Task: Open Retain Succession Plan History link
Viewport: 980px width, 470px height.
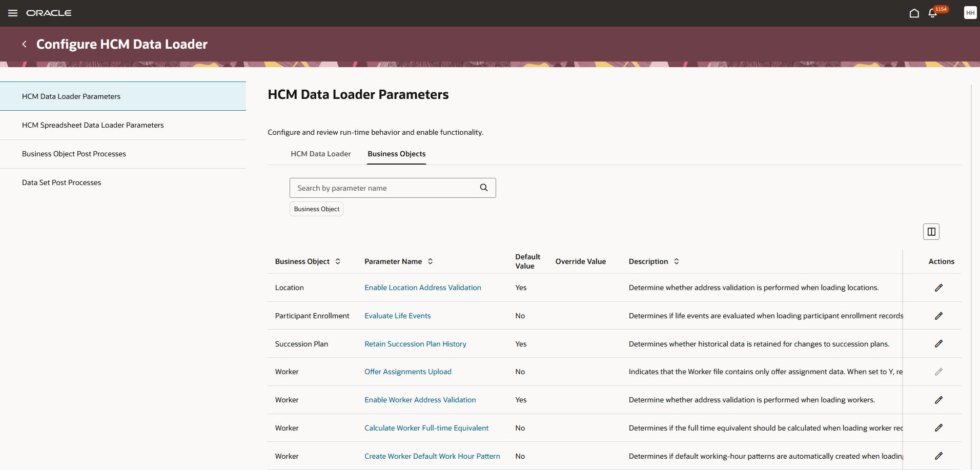Action: 415,344
